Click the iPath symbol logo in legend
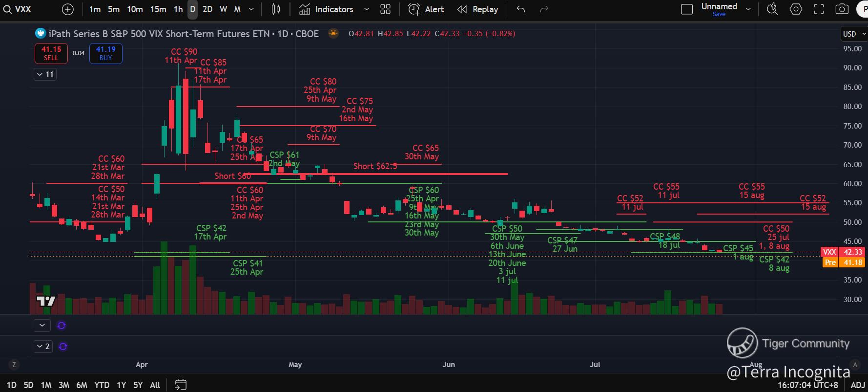The image size is (868, 392). [40, 33]
